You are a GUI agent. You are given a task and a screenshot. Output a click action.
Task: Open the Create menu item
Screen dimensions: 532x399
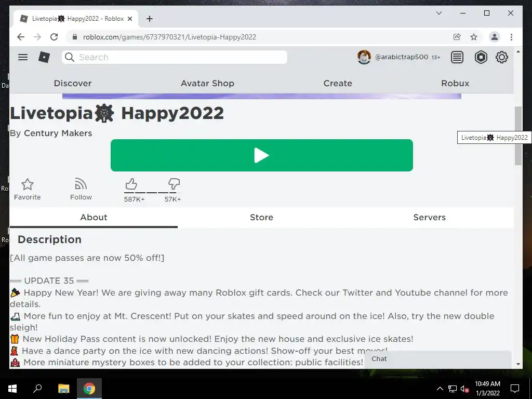pyautogui.click(x=338, y=83)
